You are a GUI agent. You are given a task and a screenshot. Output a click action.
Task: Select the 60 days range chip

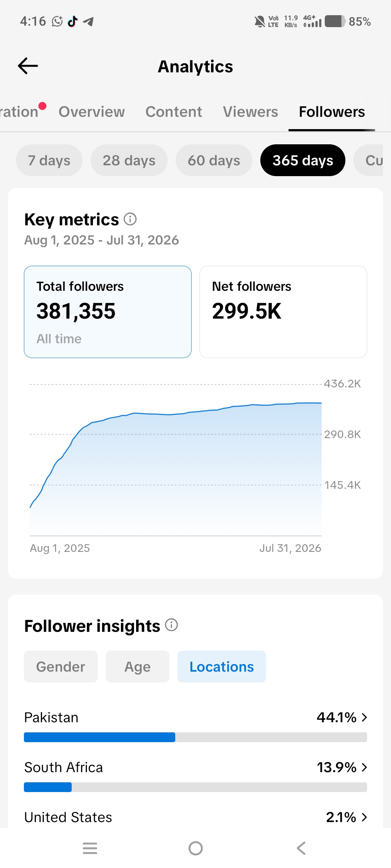tap(214, 160)
